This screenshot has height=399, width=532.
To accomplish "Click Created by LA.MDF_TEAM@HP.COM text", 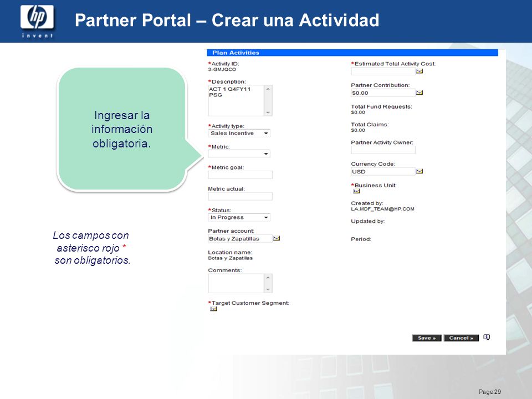I will pos(382,209).
